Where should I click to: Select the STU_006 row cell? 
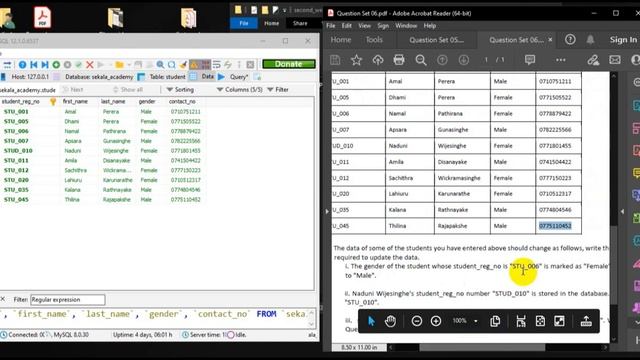tap(16, 131)
